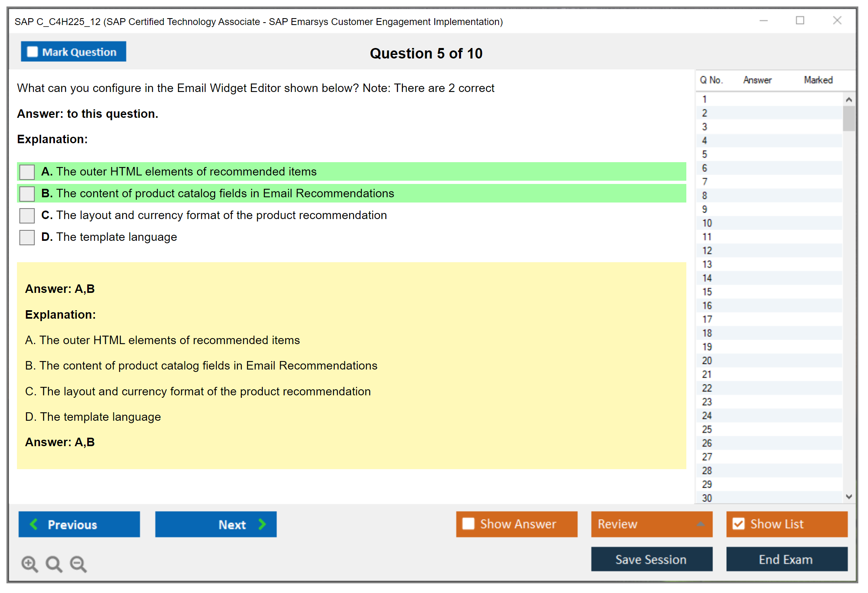Click the zoom out magnifier icon

(x=78, y=564)
